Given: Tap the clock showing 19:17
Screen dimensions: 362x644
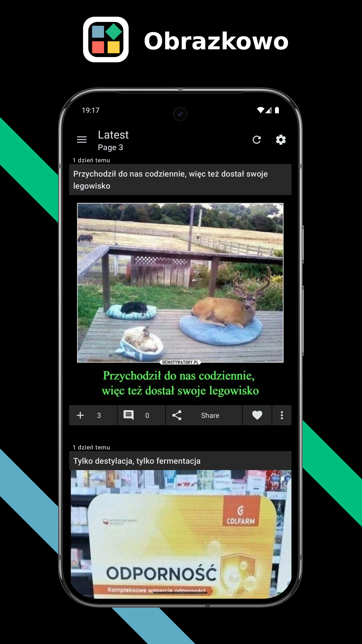Looking at the screenshot, I should point(91,110).
